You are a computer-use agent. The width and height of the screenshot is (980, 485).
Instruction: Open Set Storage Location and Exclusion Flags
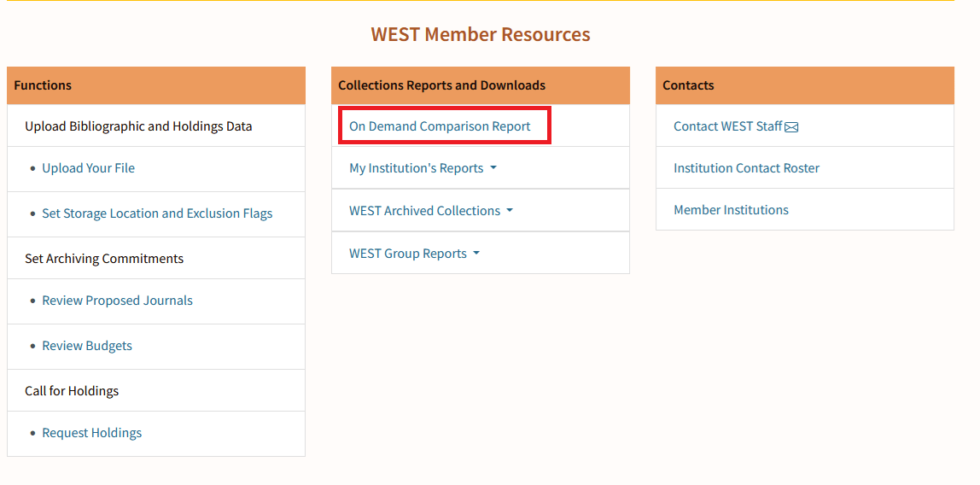(157, 213)
